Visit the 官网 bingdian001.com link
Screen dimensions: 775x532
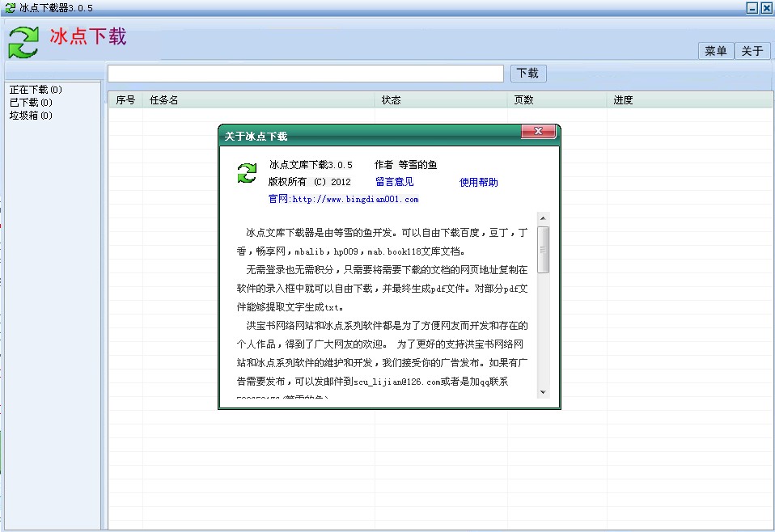(x=343, y=199)
